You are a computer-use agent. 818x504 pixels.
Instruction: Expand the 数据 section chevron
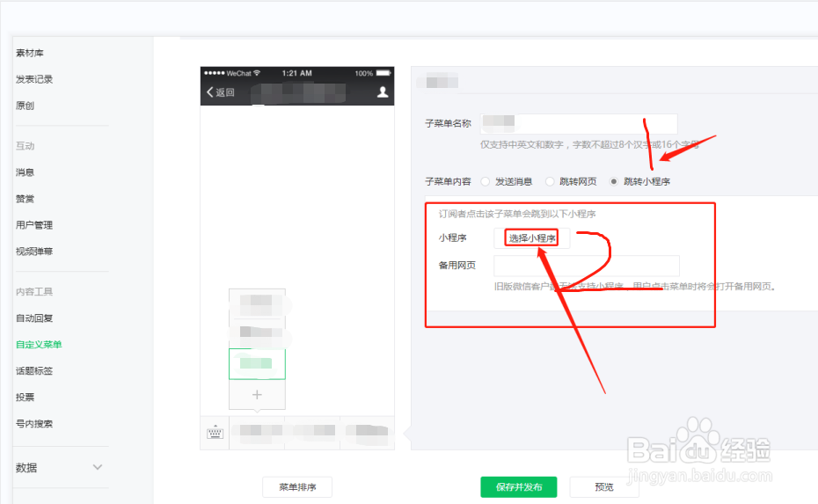[x=98, y=467]
